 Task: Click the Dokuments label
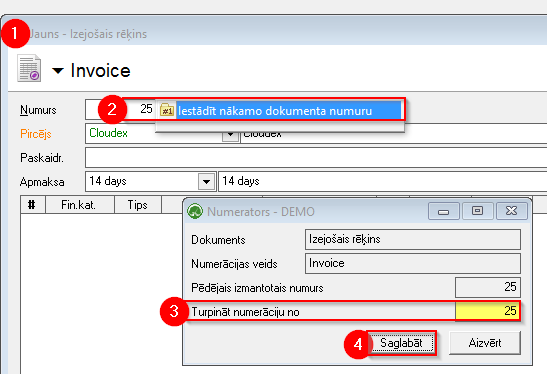click(x=218, y=240)
